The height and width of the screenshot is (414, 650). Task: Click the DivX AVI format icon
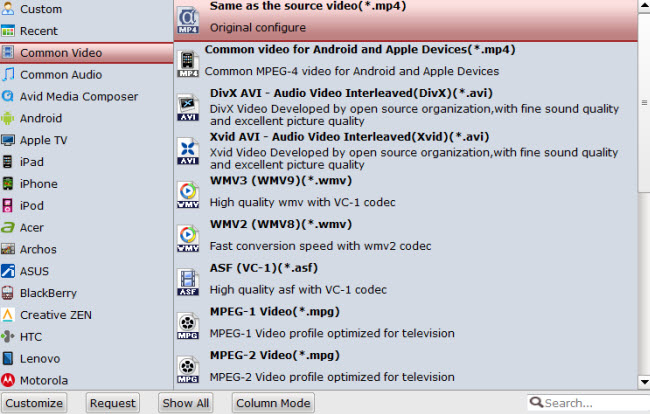tap(188, 108)
